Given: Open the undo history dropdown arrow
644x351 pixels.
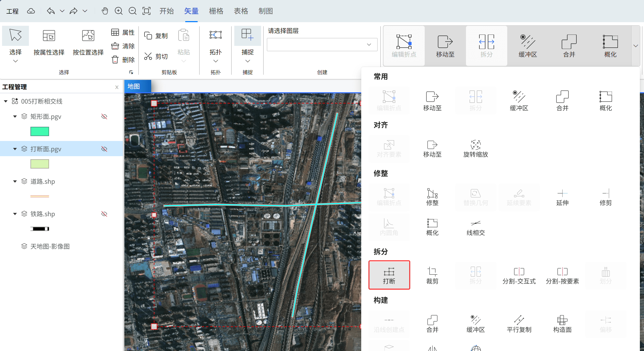Looking at the screenshot, I should [x=62, y=11].
